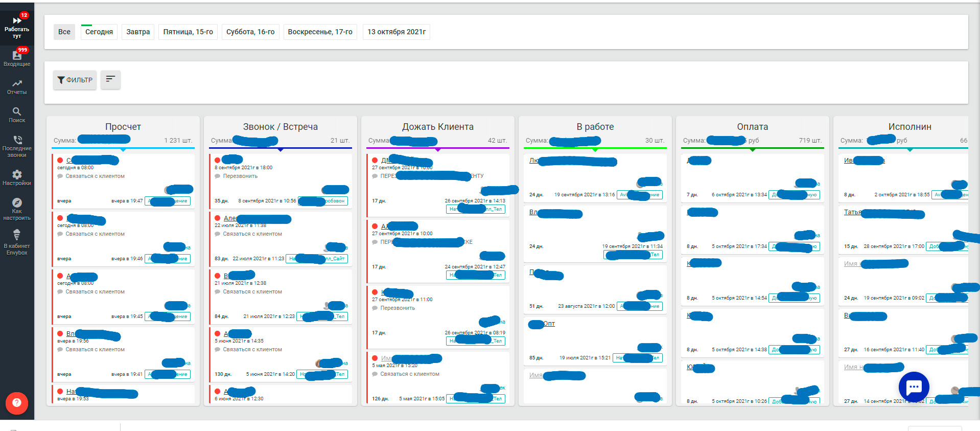980x431 pixels.
Task: Open the 13 октября 2021г date picker
Action: click(396, 32)
